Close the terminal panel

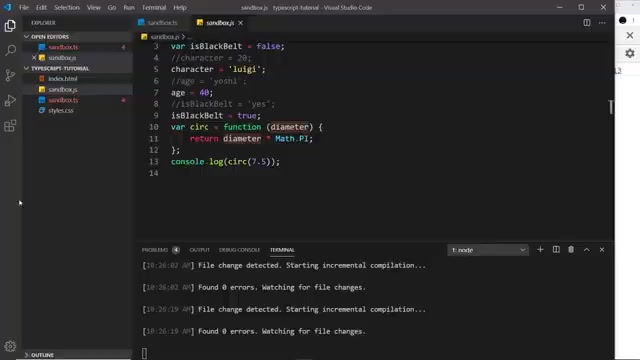602,249
